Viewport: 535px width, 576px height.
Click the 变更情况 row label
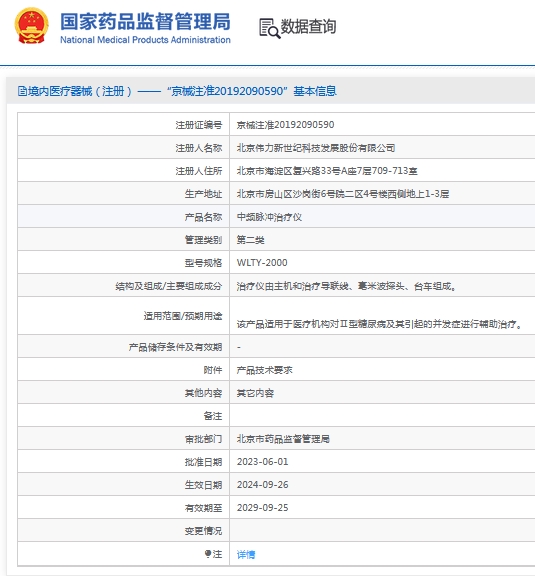tap(204, 531)
